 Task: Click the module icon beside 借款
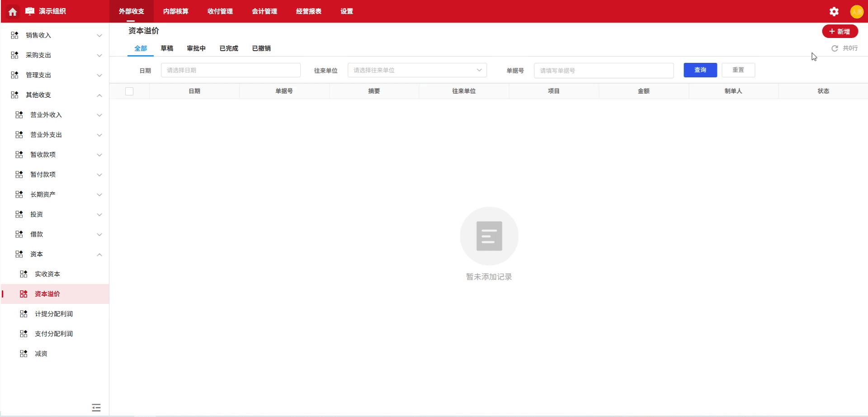point(19,234)
